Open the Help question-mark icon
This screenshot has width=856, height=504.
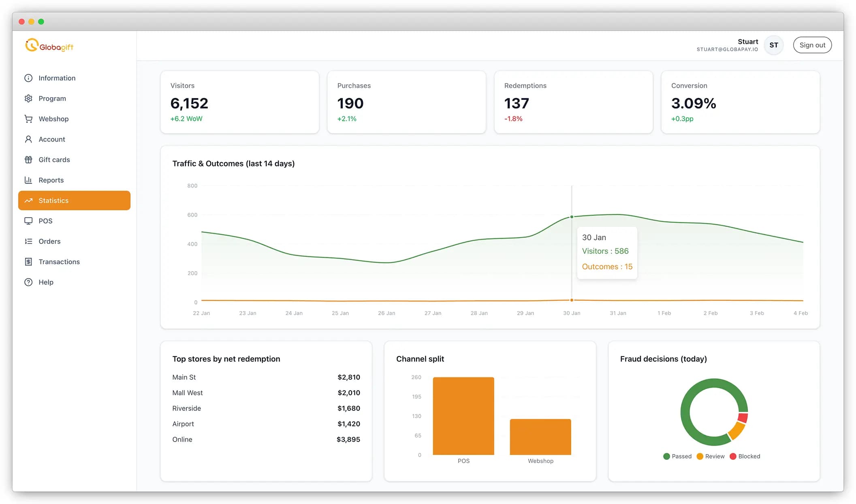[28, 282]
